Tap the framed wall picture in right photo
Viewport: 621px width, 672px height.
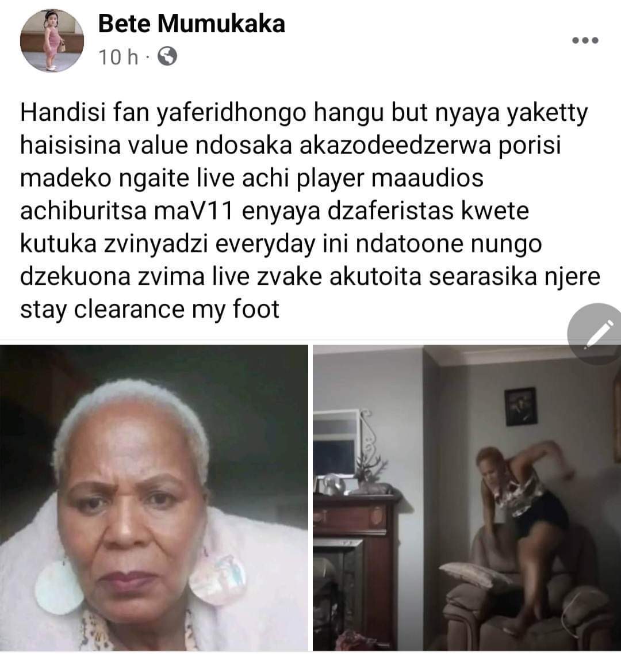click(520, 407)
